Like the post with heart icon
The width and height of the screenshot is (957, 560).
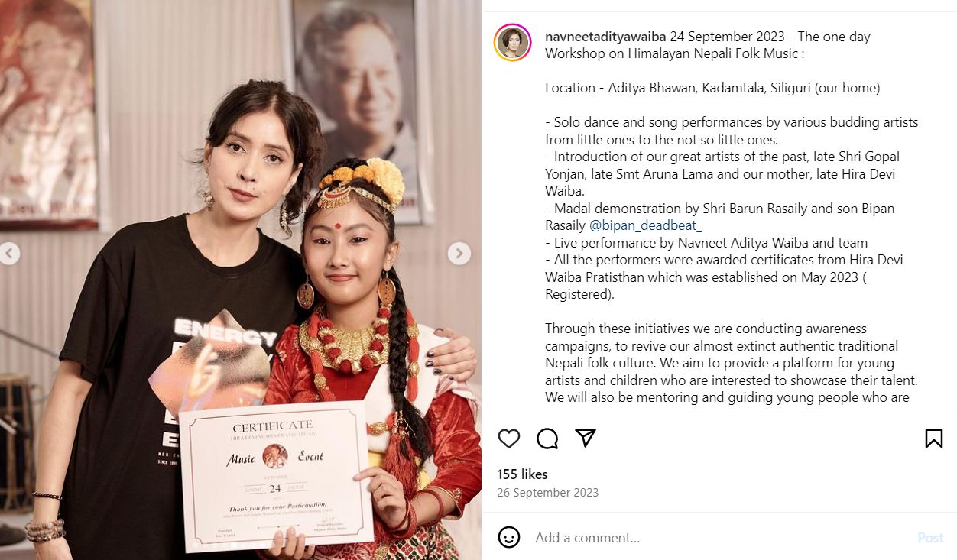[509, 438]
